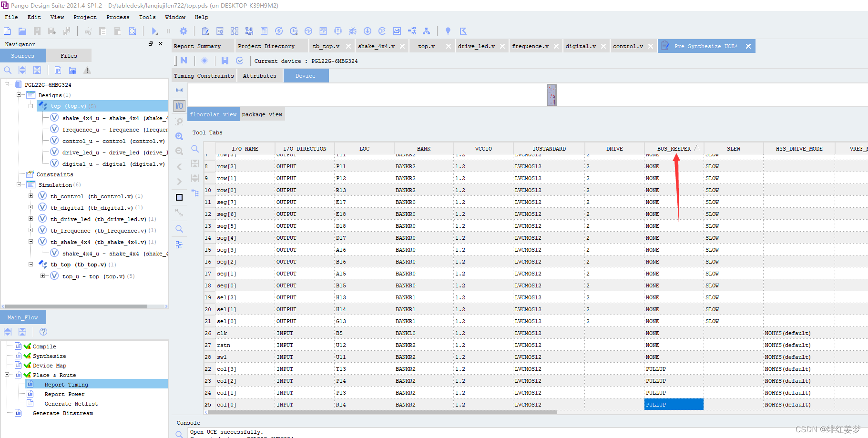
Task: Pause the running process
Action: pyautogui.click(x=168, y=31)
